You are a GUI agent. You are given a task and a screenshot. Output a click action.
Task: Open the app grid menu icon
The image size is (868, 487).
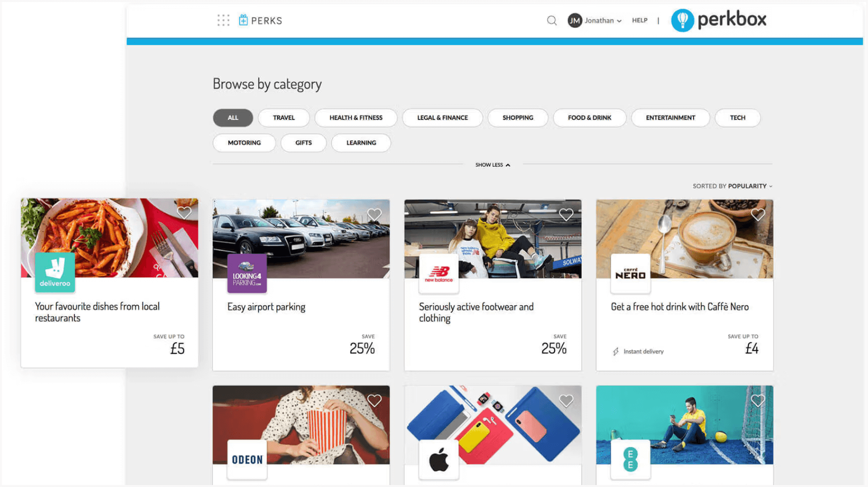(223, 21)
